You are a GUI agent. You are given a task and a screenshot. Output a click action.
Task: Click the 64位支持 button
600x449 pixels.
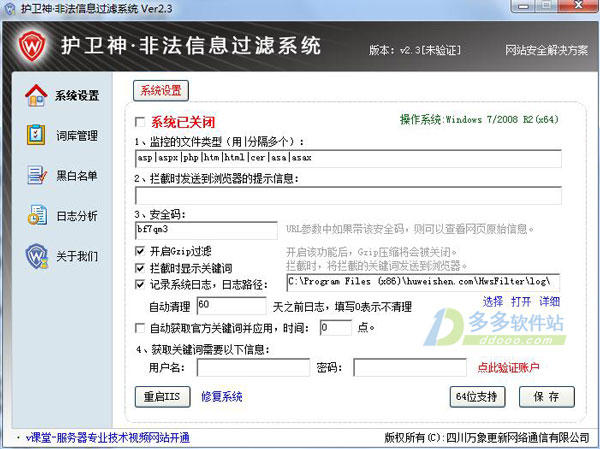(x=477, y=397)
